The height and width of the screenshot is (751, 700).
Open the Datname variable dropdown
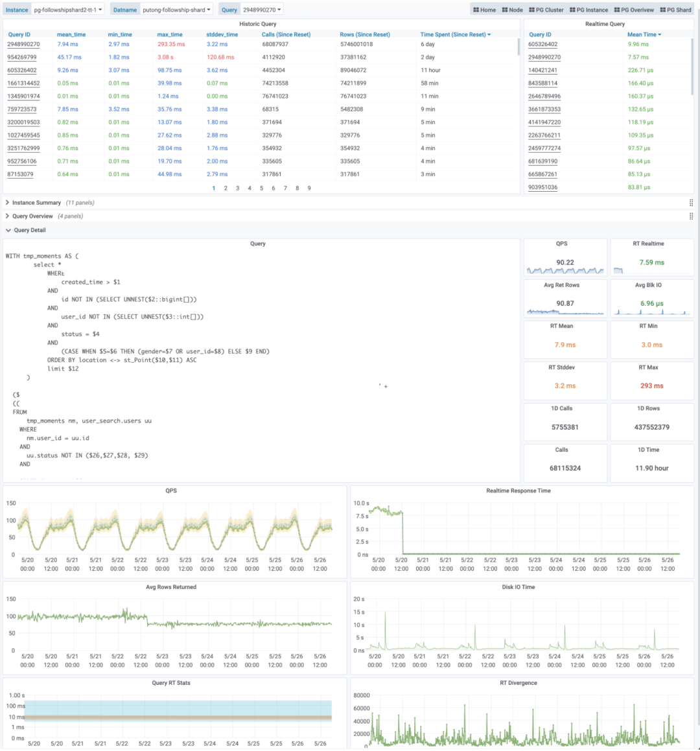177,10
